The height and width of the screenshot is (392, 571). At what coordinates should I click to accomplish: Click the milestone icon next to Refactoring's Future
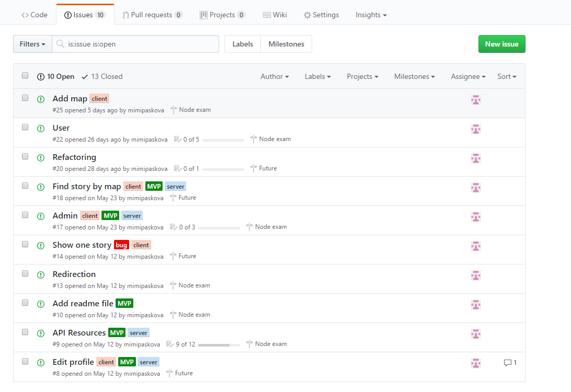pos(254,168)
